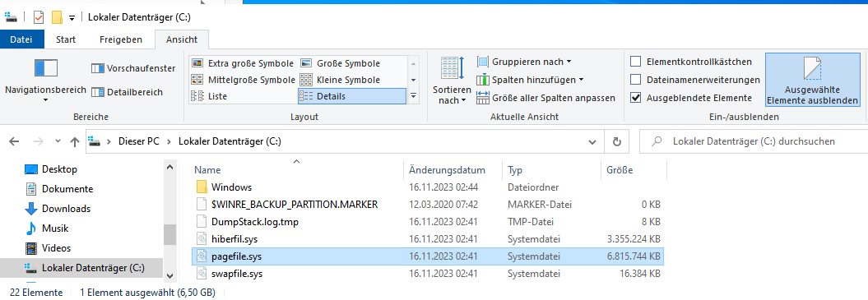868x300 pixels.
Task: Enable Elementkontrollkästchen checkbox
Action: tap(636, 62)
